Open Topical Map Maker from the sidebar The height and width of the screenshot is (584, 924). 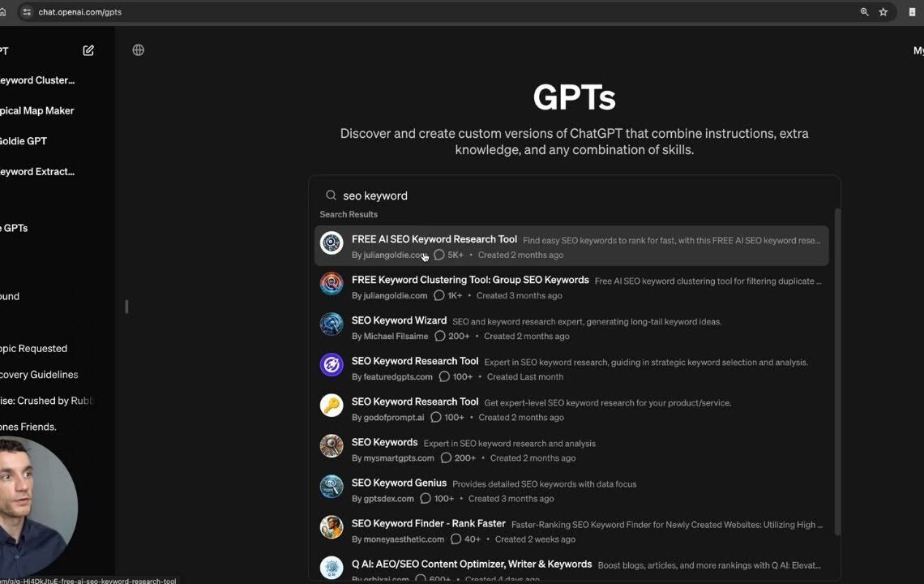(36, 111)
